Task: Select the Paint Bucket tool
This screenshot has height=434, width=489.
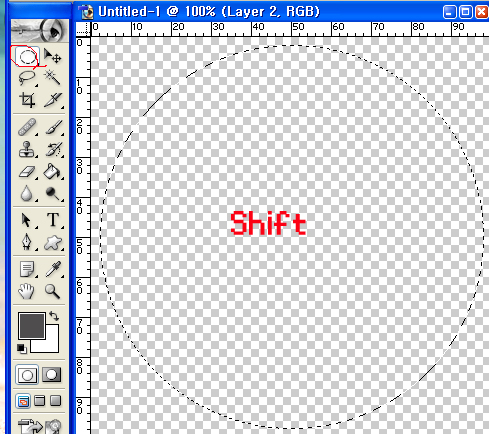Action: click(x=52, y=171)
